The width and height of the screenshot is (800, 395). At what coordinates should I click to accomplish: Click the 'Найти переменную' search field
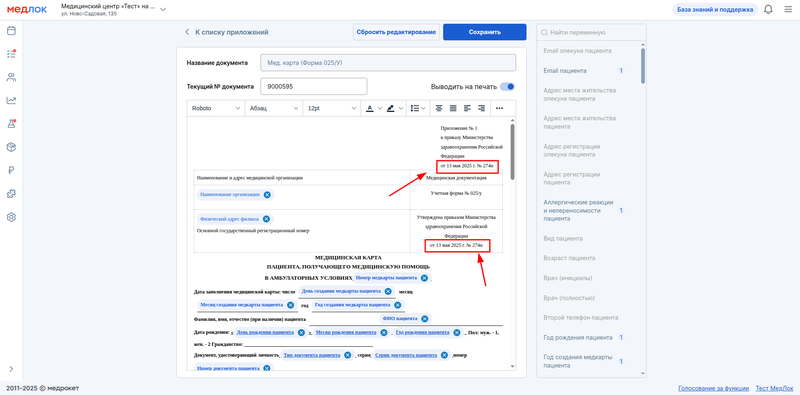(x=591, y=32)
